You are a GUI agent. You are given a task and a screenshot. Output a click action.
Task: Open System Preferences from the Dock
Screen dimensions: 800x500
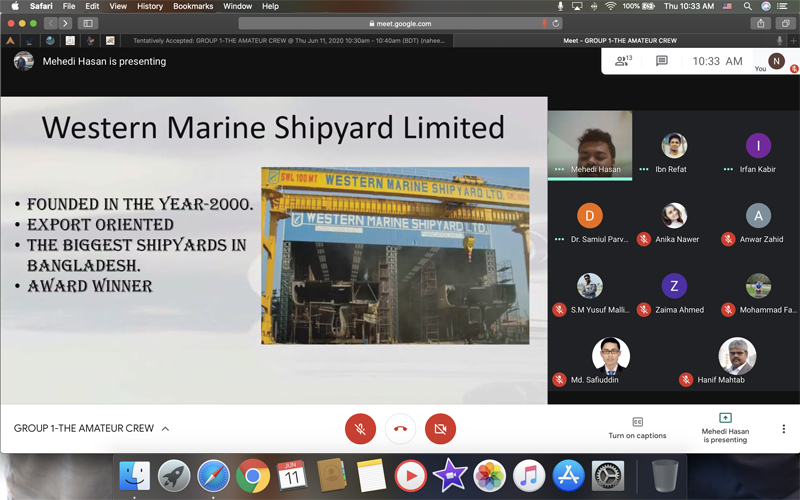(x=608, y=476)
